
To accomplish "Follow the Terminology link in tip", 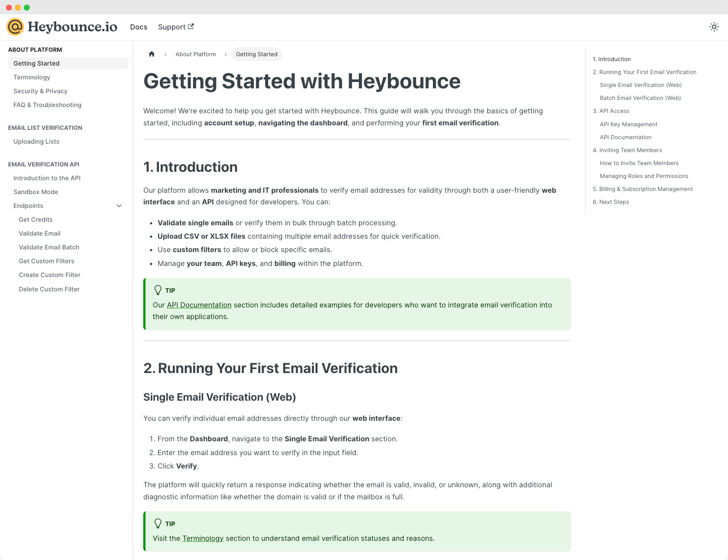I will (x=203, y=538).
